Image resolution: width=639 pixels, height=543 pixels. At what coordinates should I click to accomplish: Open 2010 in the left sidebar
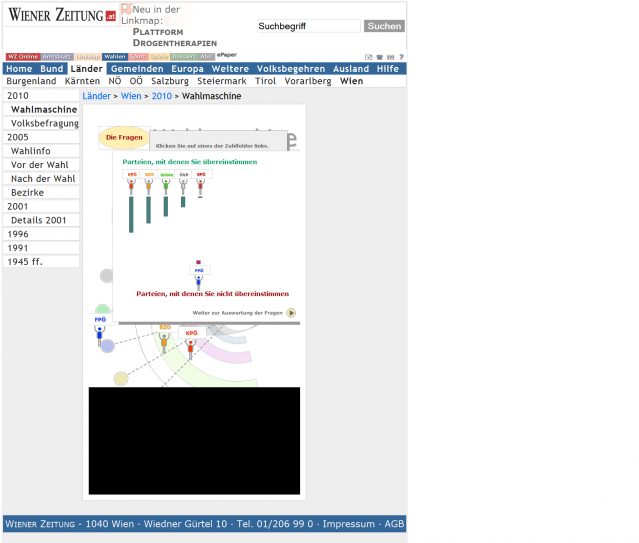tap(41, 96)
